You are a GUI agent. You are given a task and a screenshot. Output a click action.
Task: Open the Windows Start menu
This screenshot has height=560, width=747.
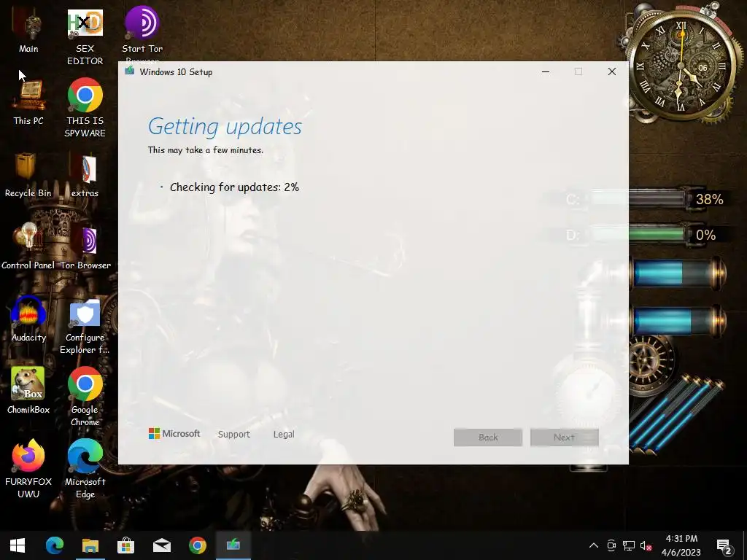coord(18,545)
